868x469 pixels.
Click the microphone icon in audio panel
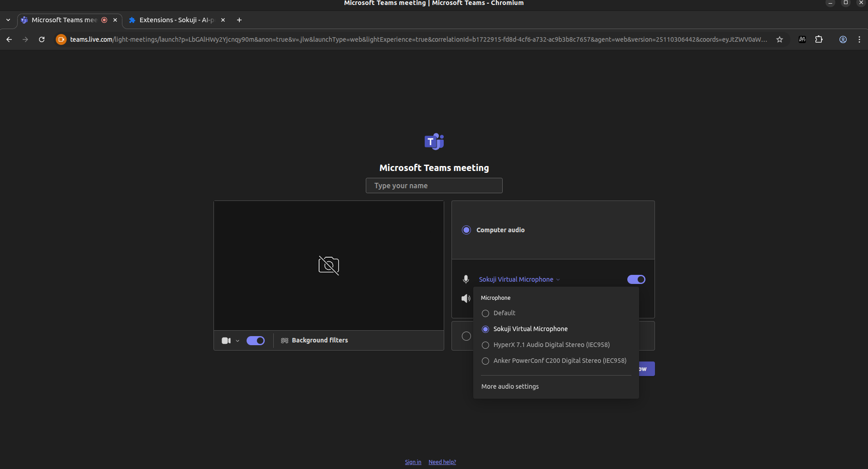tap(466, 279)
